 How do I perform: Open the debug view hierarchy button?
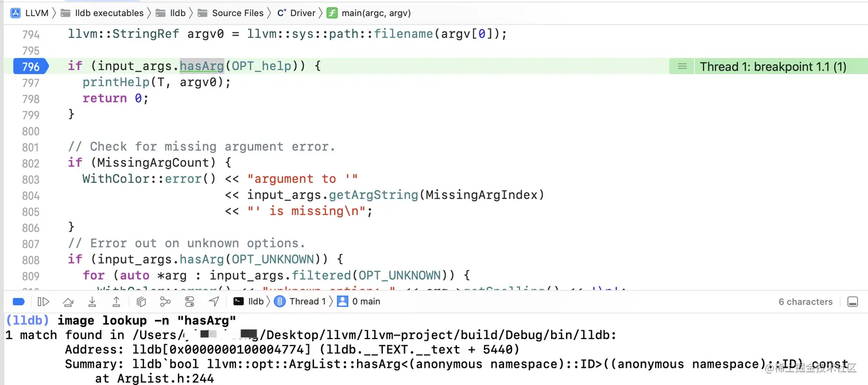click(x=141, y=302)
